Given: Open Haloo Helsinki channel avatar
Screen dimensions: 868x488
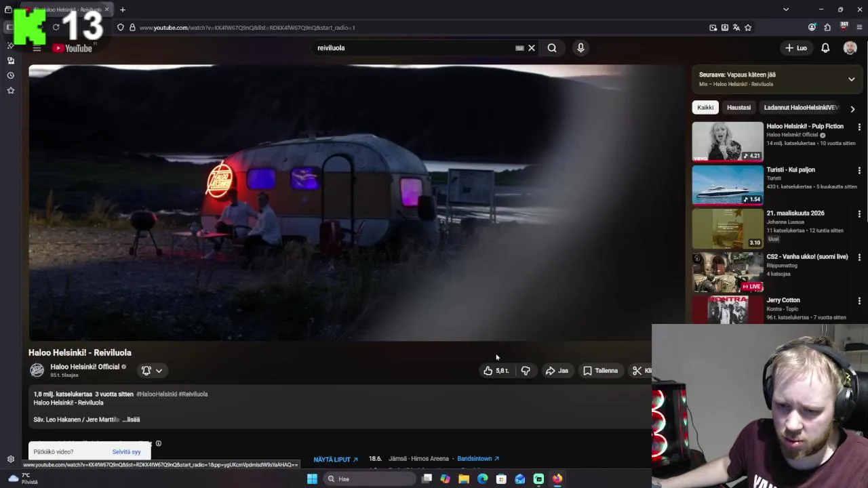Looking at the screenshot, I should [x=37, y=370].
